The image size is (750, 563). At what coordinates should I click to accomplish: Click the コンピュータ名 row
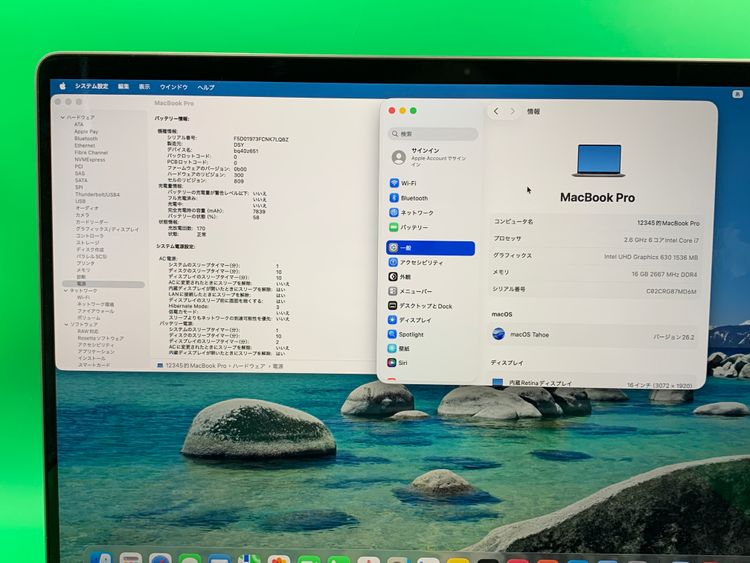pyautogui.click(x=596, y=222)
